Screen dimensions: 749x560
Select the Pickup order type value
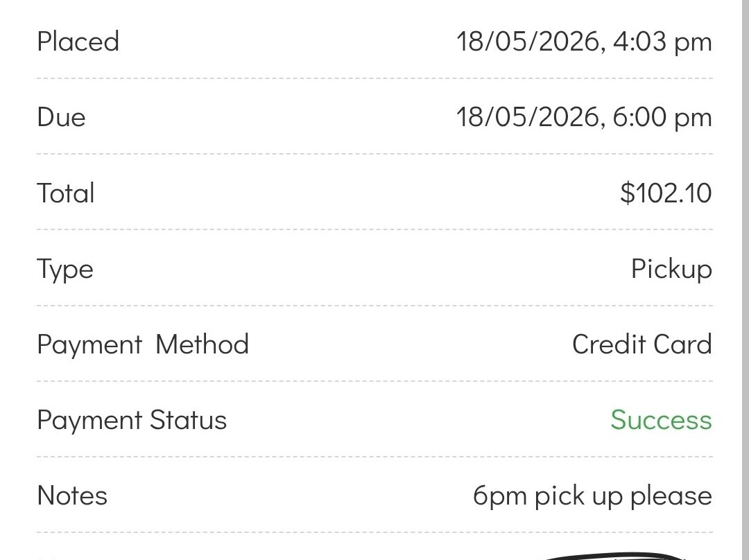point(671,270)
